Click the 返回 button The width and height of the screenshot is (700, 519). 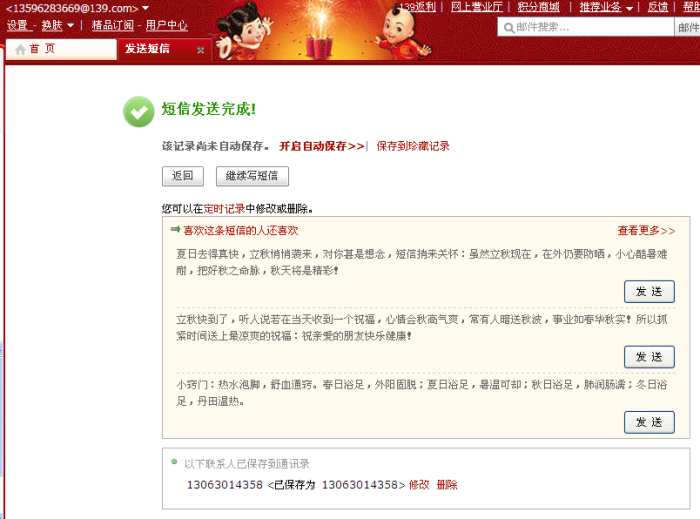182,176
